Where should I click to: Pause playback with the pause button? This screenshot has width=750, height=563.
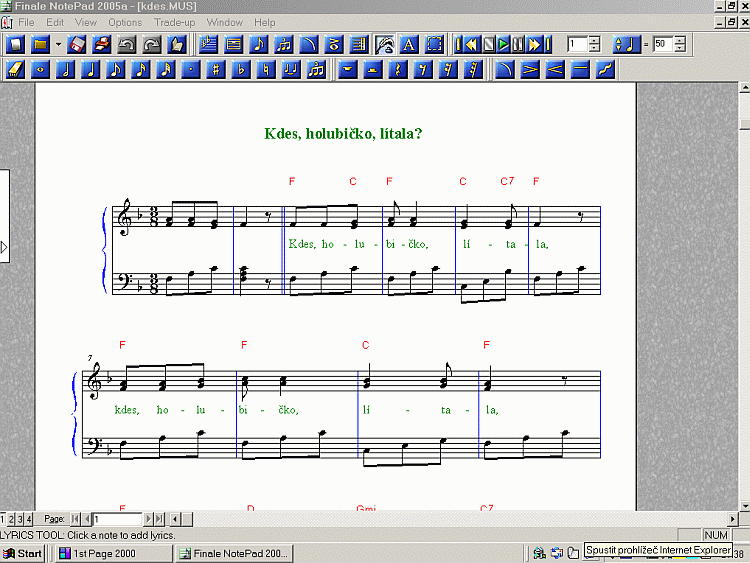[x=518, y=44]
